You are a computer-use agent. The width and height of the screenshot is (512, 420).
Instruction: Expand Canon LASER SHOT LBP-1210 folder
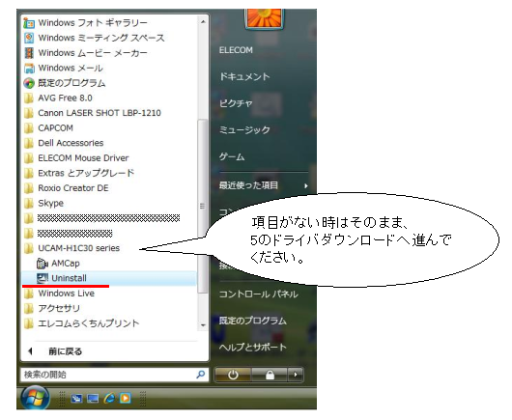100,113
